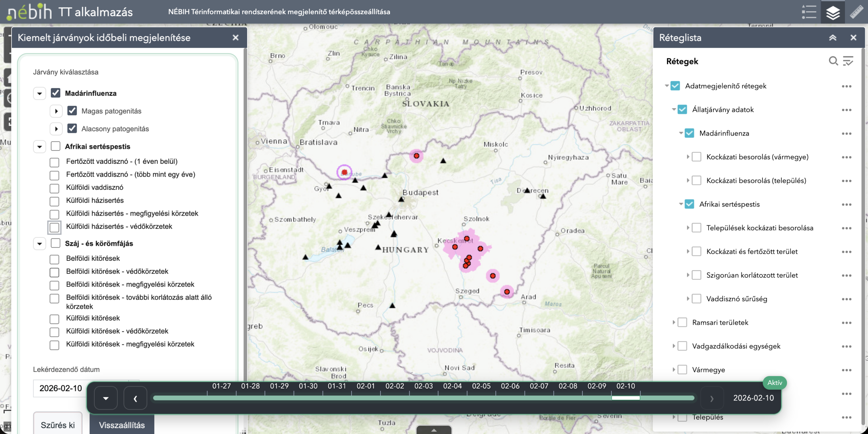Open the layer filter icon beside search
The width and height of the screenshot is (868, 434).
coord(848,61)
